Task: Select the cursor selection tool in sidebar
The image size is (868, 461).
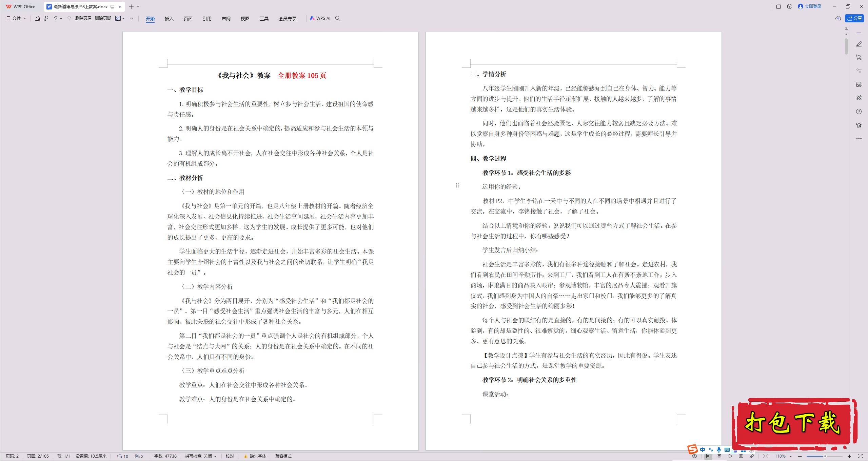Action: (859, 57)
